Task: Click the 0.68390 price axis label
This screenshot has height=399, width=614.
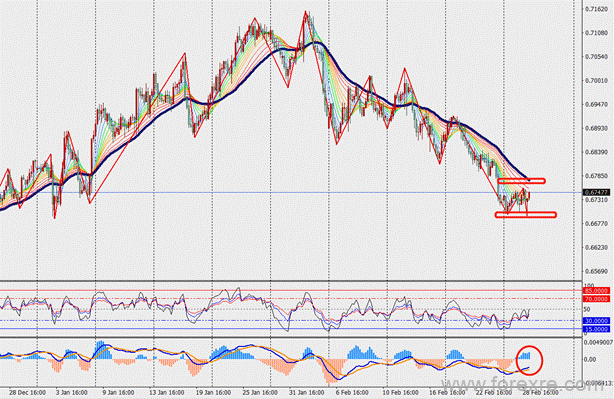Action: click(x=596, y=152)
